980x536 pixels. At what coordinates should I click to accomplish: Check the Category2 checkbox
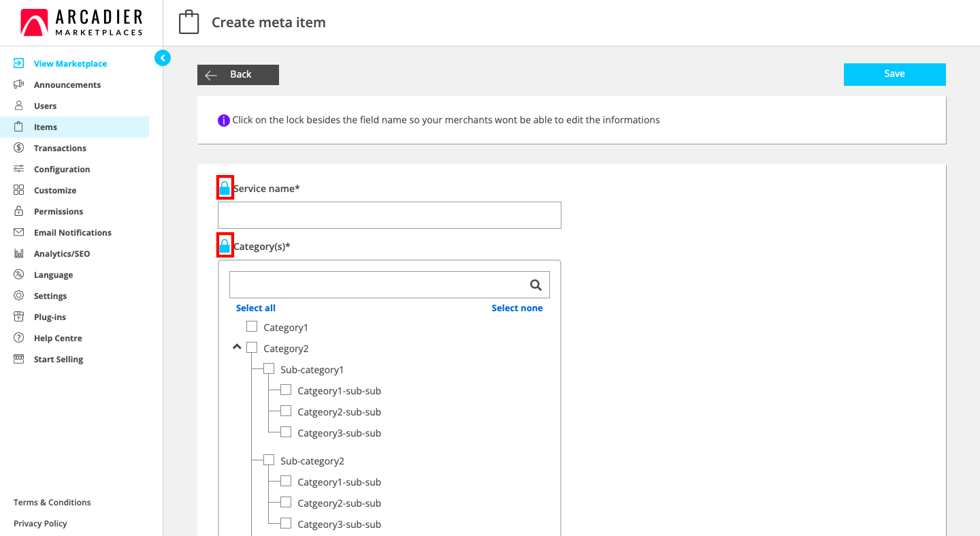pyautogui.click(x=252, y=348)
